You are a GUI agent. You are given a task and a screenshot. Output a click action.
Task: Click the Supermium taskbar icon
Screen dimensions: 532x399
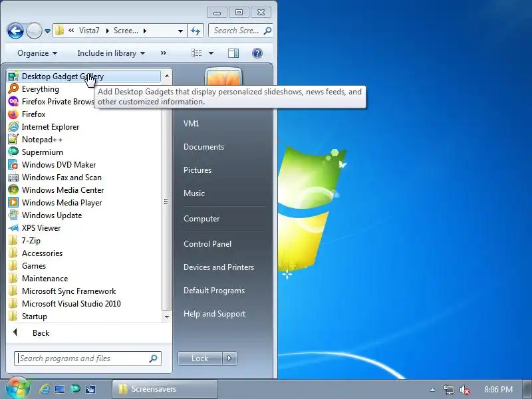74,389
